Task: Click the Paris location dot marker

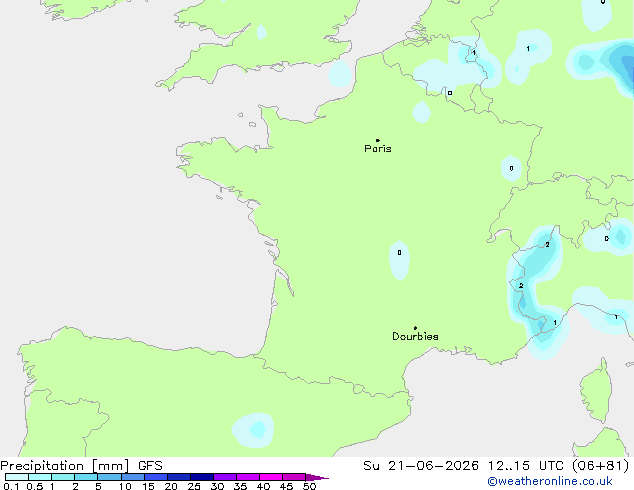Action: pos(378,140)
